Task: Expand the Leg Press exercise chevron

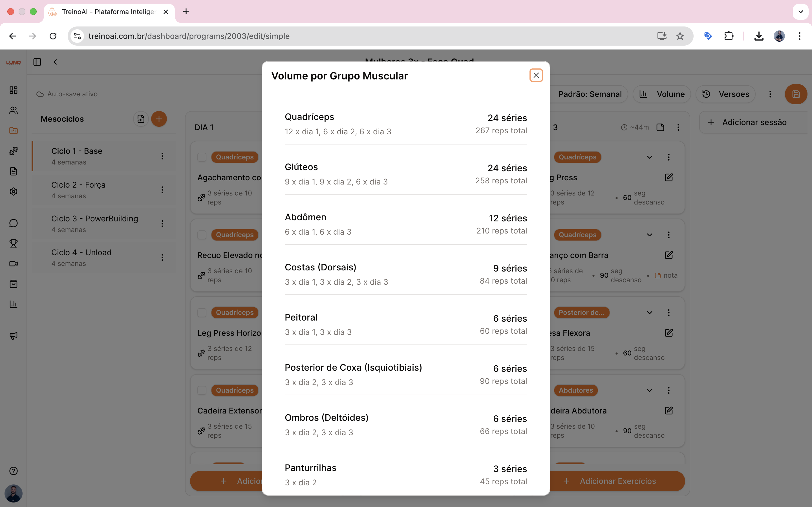Action: (649, 157)
